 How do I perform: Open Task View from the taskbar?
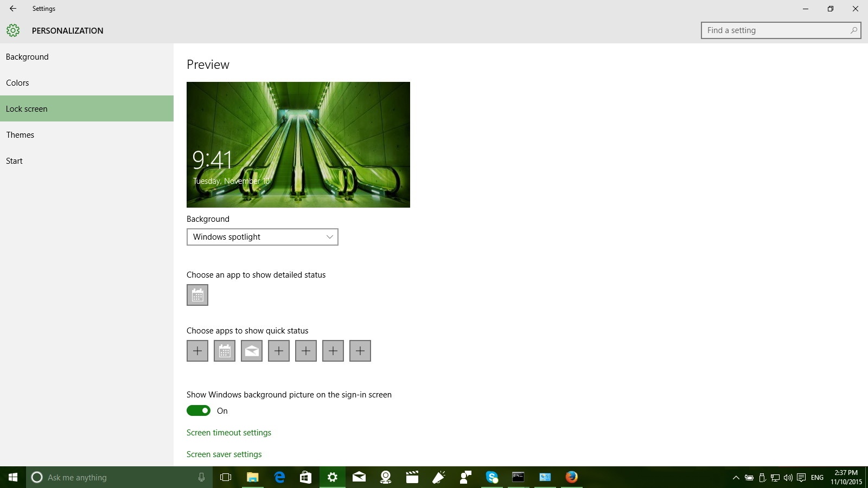[x=226, y=477]
